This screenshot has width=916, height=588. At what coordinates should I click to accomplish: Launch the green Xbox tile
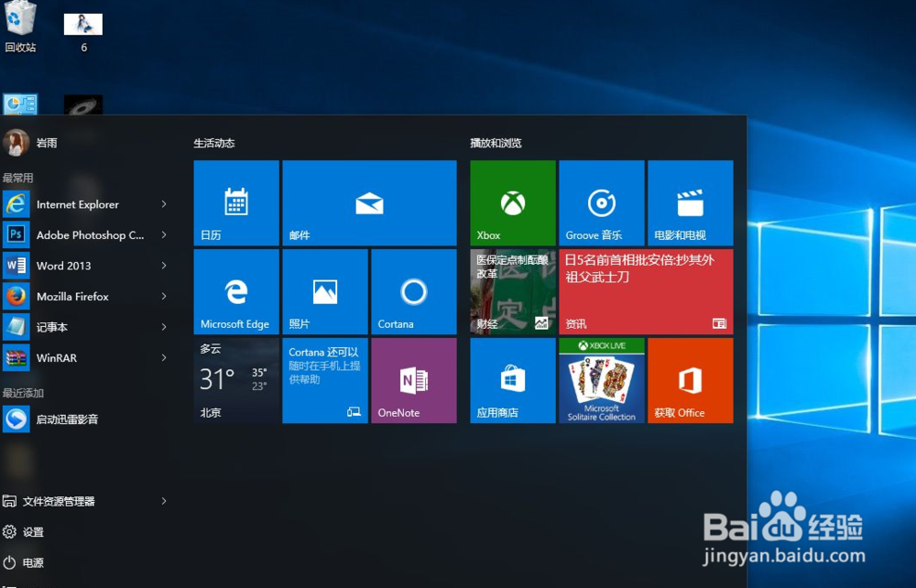coord(513,202)
